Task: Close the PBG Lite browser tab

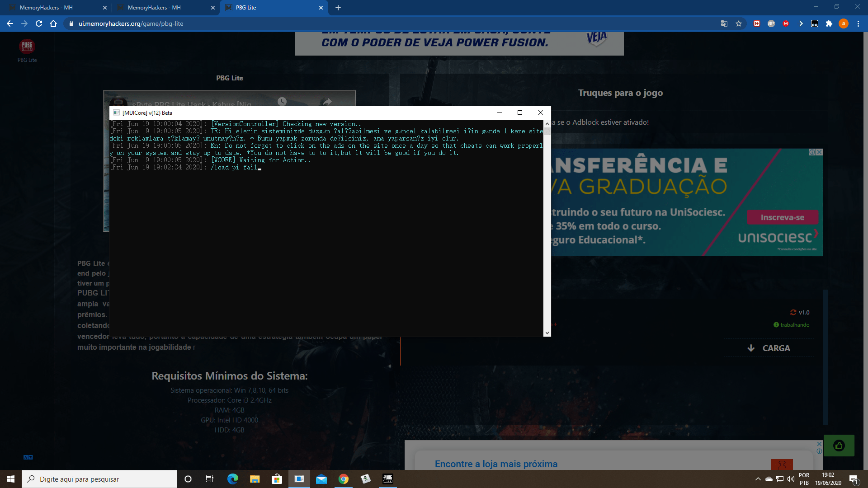Action: (321, 8)
